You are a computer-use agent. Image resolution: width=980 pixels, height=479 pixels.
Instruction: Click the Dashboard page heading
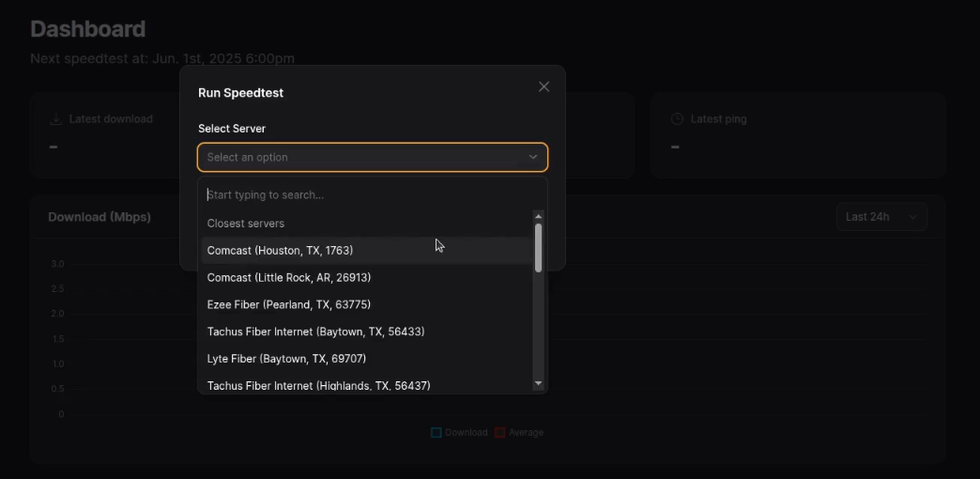point(88,29)
